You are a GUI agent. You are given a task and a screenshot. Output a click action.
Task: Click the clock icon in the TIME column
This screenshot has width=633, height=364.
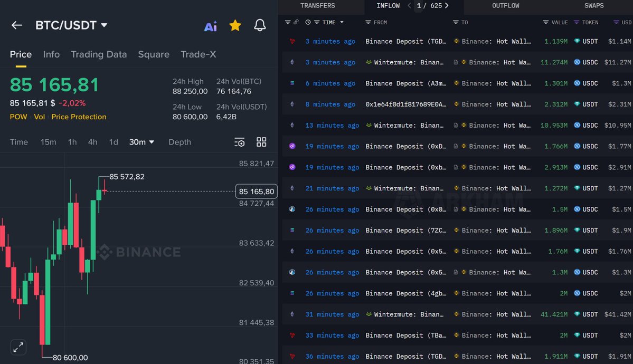click(307, 22)
